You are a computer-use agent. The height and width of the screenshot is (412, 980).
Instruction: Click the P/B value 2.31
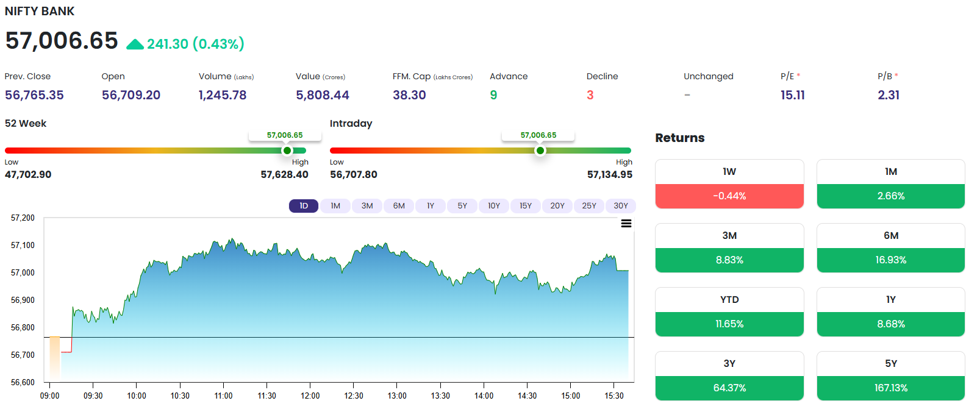click(889, 95)
